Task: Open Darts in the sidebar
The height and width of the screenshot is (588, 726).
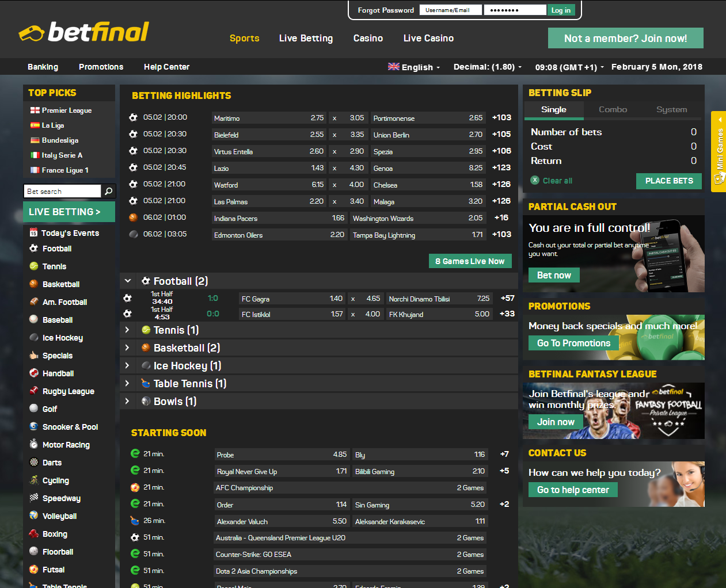Action: [x=52, y=463]
